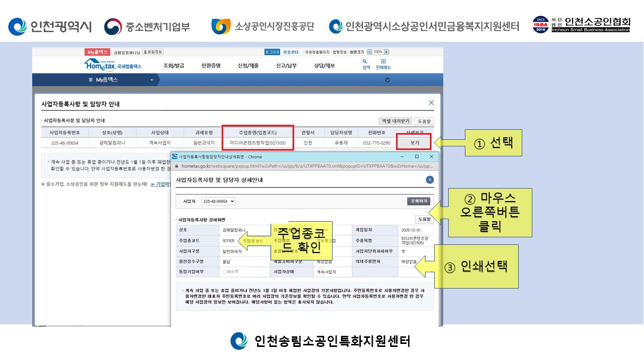
Task: Open the 민원증명 menu
Action: [x=211, y=65]
